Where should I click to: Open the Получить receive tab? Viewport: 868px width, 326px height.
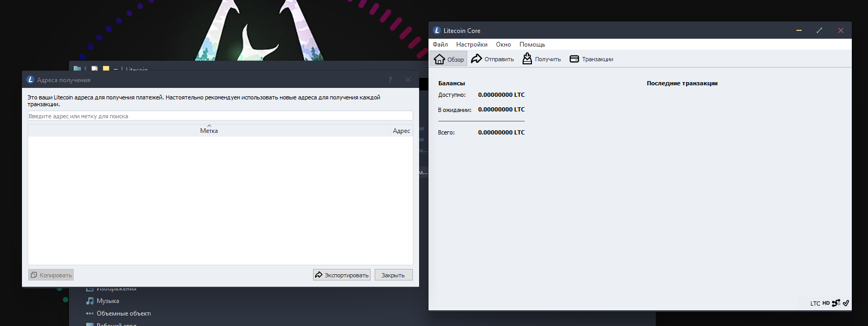click(x=542, y=59)
